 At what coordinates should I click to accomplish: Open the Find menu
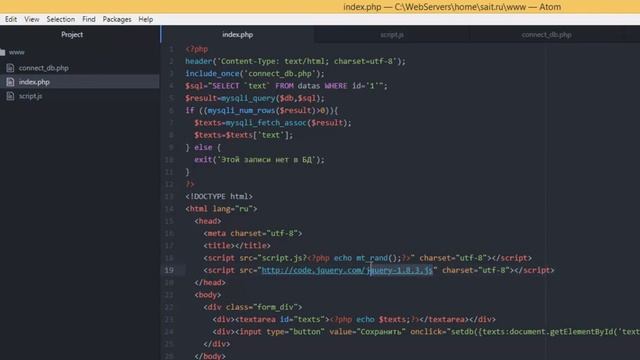pos(89,19)
